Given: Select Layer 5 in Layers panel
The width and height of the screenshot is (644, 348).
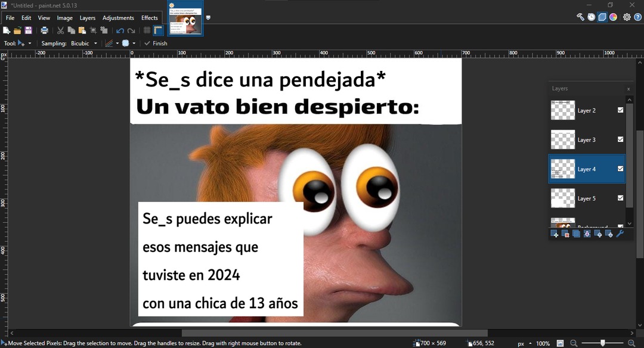Looking at the screenshot, I should click(x=587, y=198).
